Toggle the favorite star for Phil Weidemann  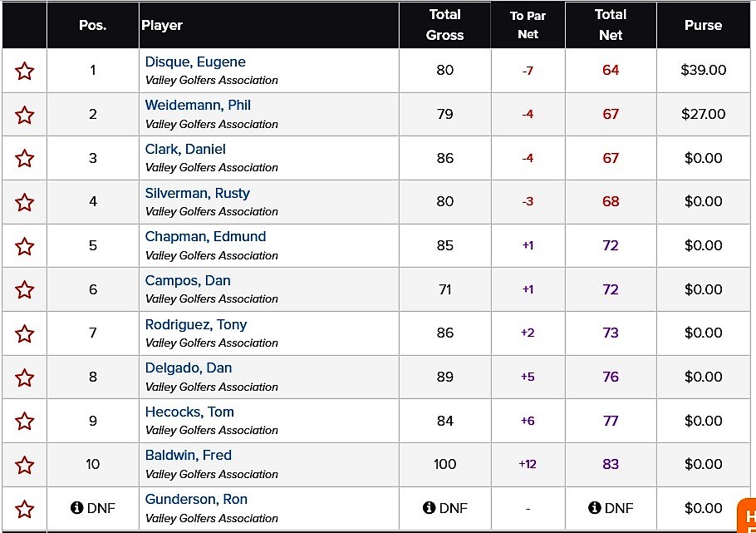tap(25, 115)
